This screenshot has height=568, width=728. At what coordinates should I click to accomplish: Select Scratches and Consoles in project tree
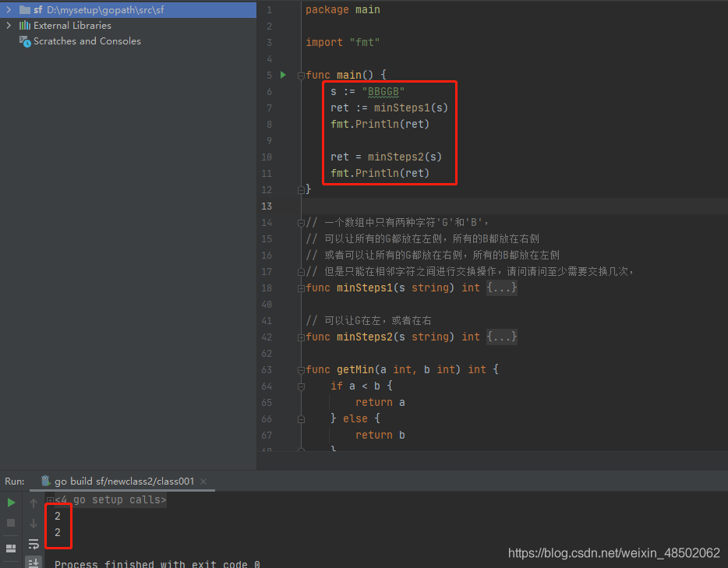(87, 41)
